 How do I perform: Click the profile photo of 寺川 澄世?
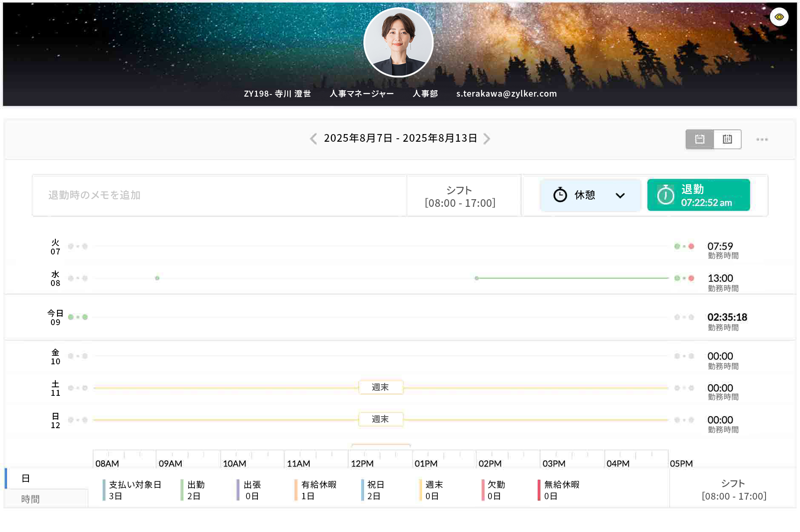tap(398, 43)
